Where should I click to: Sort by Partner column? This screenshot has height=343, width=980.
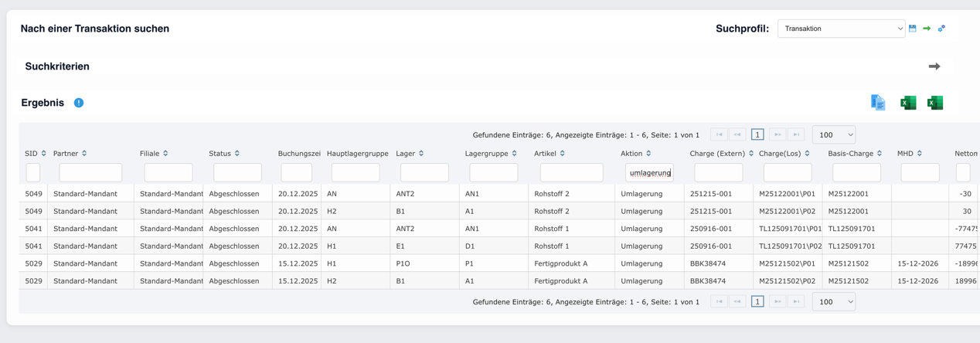click(x=84, y=154)
